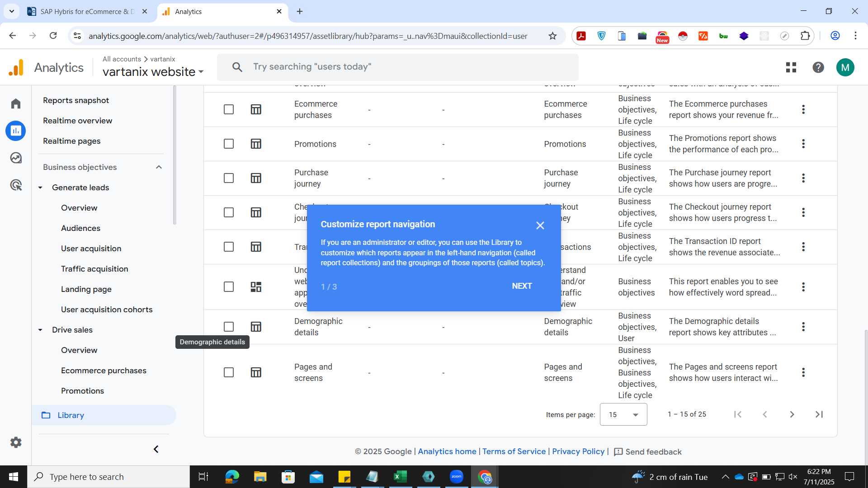This screenshot has width=868, height=488.
Task: Tick the checkbox for Ecommerce purchases
Action: click(229, 109)
